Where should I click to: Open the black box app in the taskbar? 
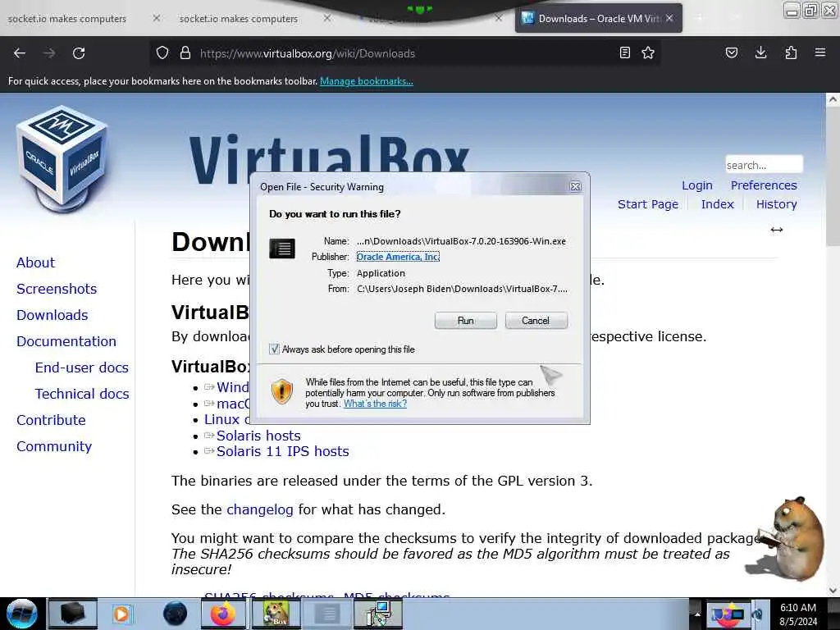(x=72, y=614)
